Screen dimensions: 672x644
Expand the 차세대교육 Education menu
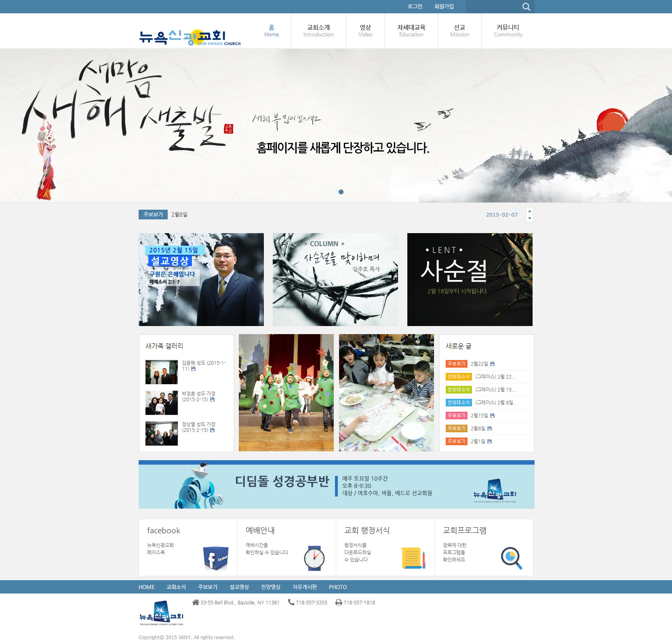[411, 31]
